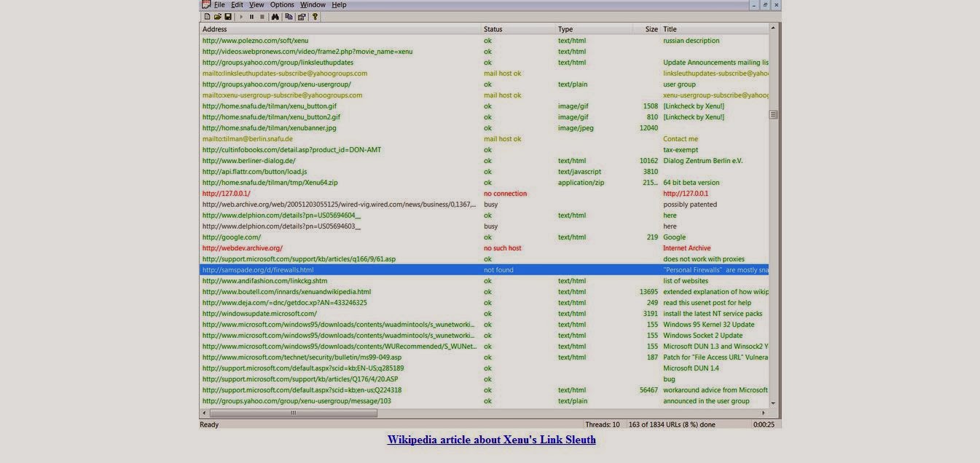Select the api.flattr.com/button/load.js row
This screenshot has height=463, width=980.
tap(485, 172)
